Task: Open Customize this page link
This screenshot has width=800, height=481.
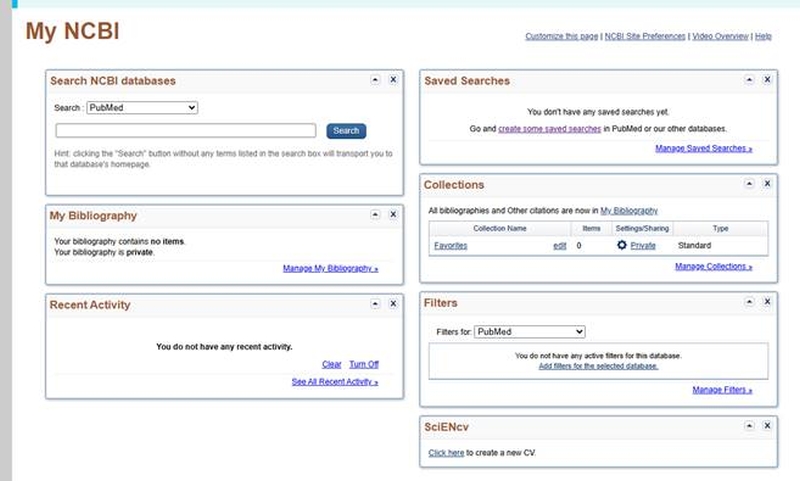Action: (x=562, y=36)
